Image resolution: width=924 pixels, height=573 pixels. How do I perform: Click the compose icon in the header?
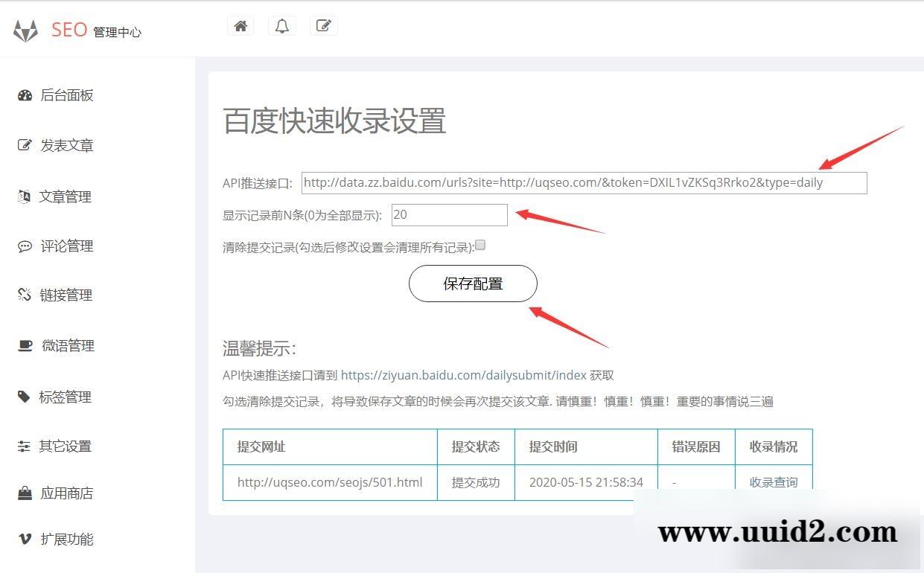click(323, 25)
